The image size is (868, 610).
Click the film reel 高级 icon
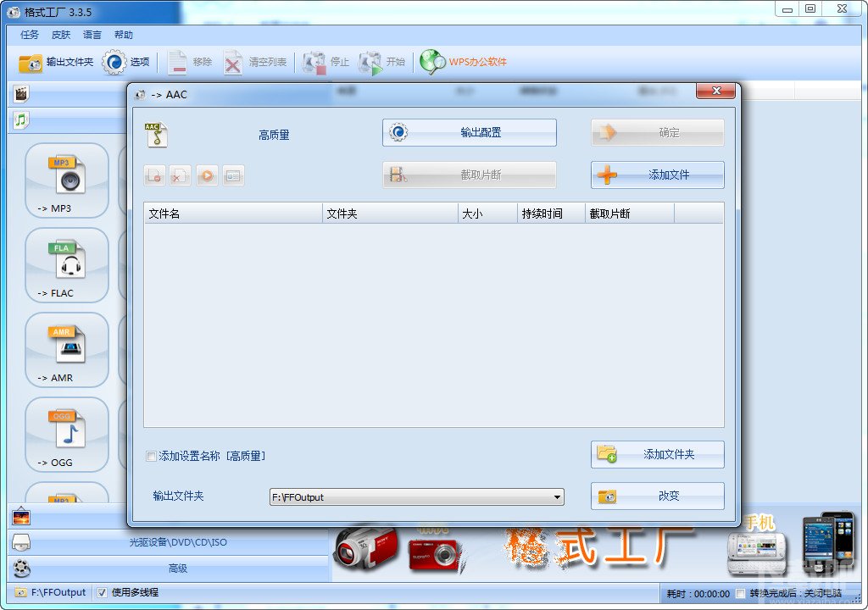pos(21,568)
